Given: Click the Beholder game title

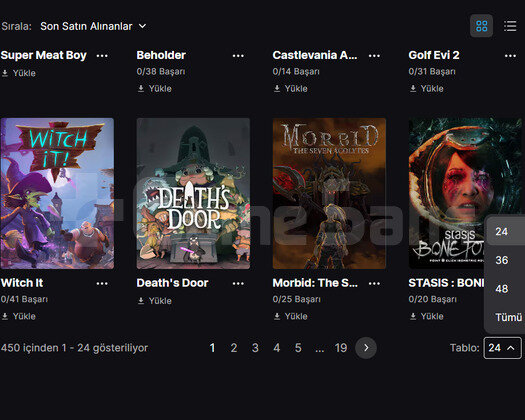Looking at the screenshot, I should tap(161, 55).
